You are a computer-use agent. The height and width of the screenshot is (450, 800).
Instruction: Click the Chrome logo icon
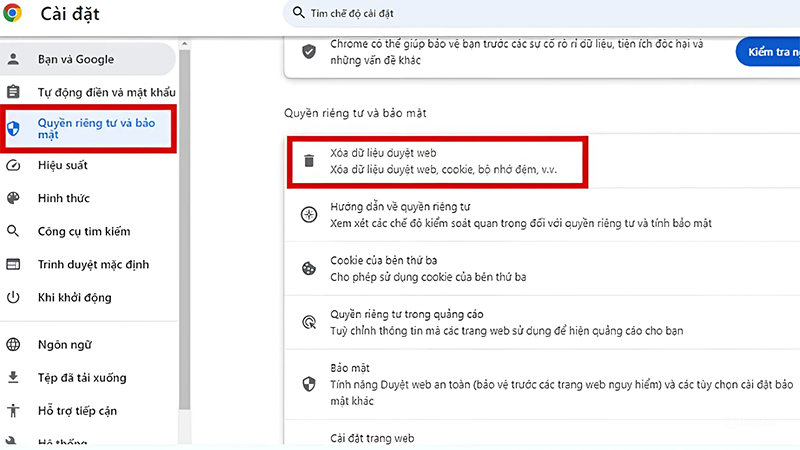point(13,14)
